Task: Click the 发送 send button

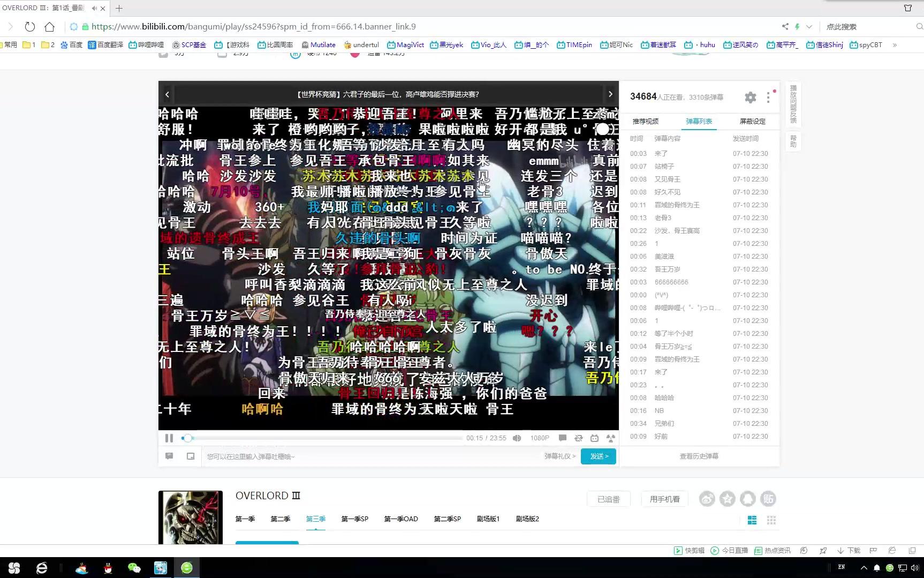Action: tap(599, 456)
